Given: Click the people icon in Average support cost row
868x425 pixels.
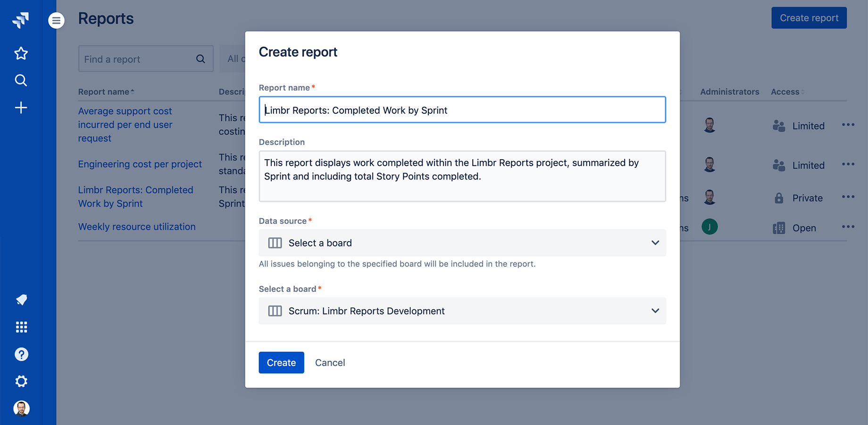Looking at the screenshot, I should 779,126.
